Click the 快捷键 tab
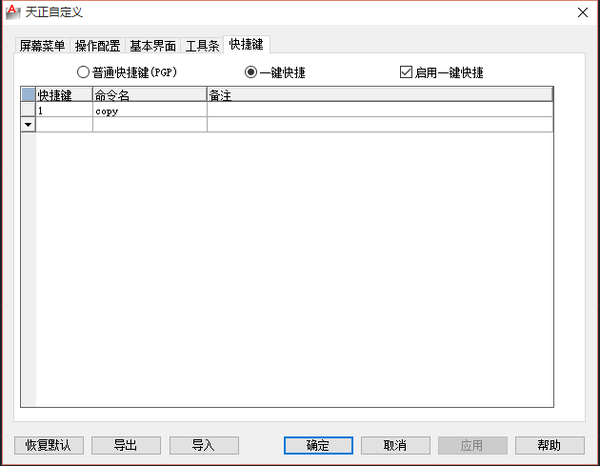 pos(247,45)
